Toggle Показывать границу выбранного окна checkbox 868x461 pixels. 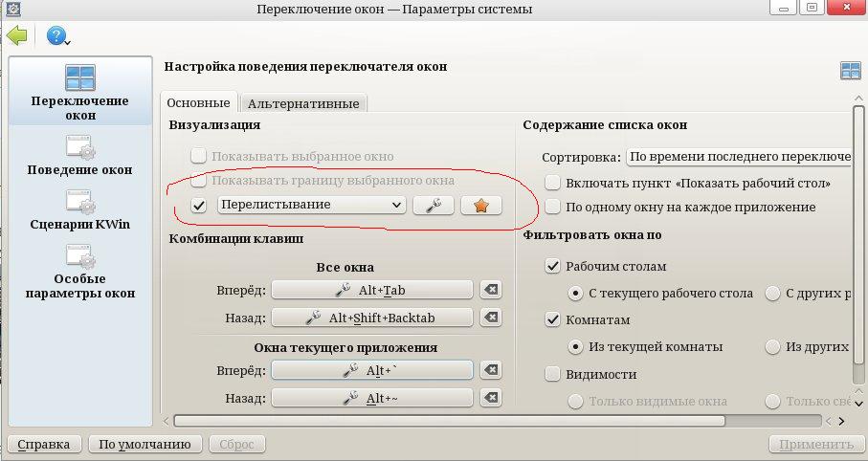(x=199, y=181)
